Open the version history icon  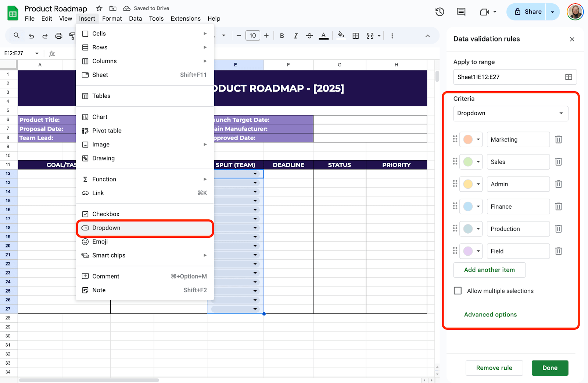[x=440, y=12]
